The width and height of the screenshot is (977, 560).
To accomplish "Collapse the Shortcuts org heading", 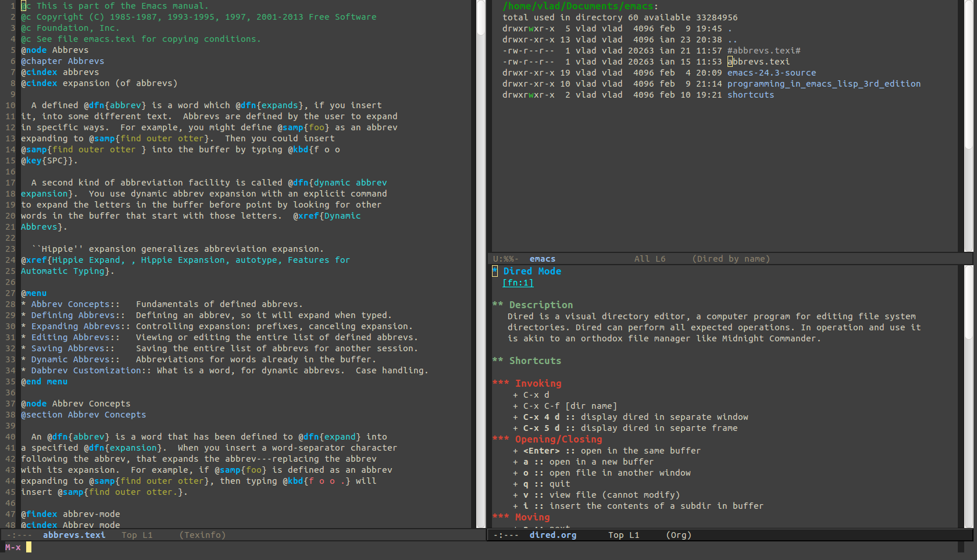I will (526, 361).
